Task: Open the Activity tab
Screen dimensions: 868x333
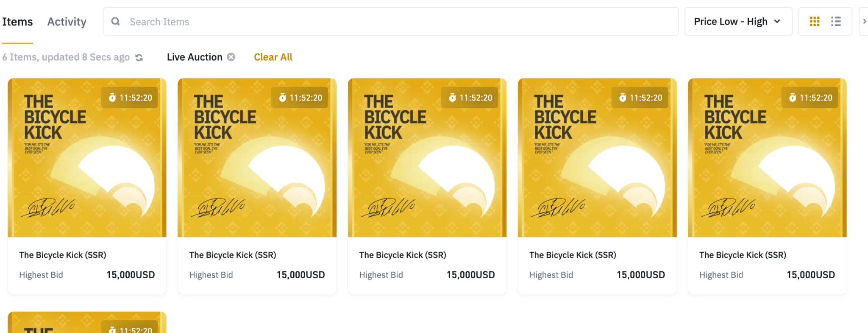Action: pos(67,22)
